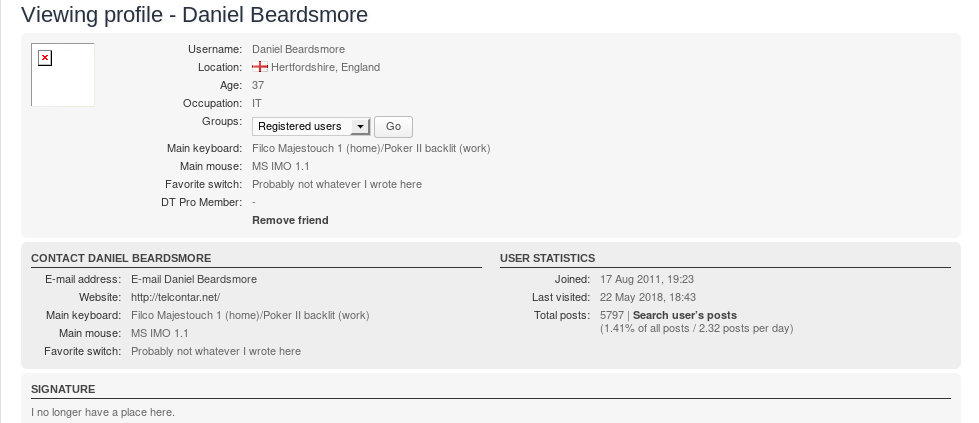Click the Viewing profile page title
The height and width of the screenshot is (423, 979).
(x=194, y=15)
